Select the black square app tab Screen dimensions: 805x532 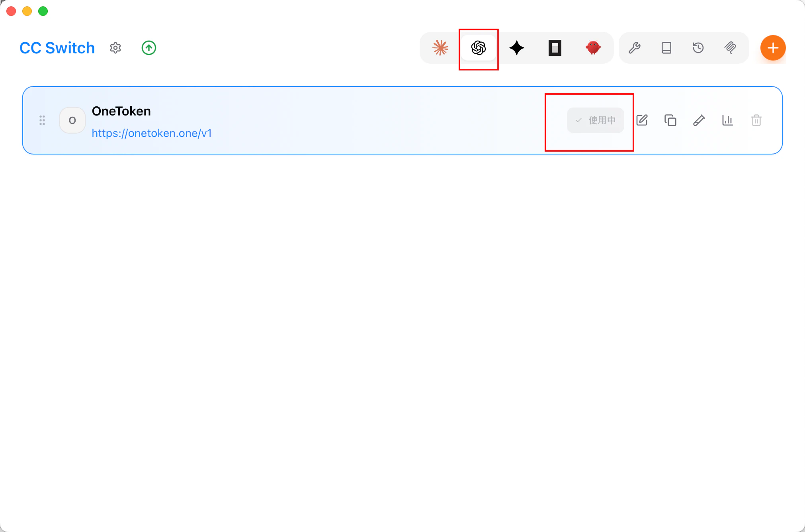point(555,48)
